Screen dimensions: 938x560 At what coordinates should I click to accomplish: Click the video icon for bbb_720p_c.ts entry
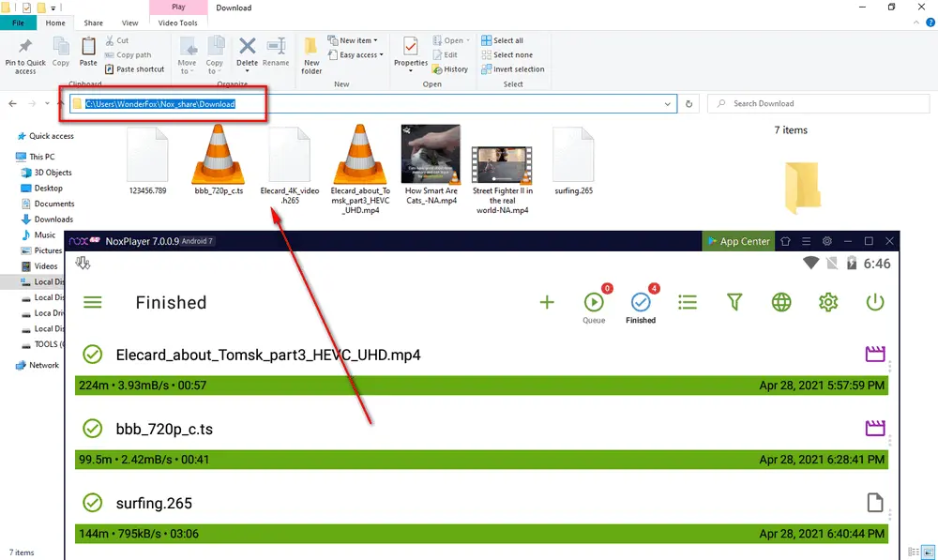coord(874,428)
